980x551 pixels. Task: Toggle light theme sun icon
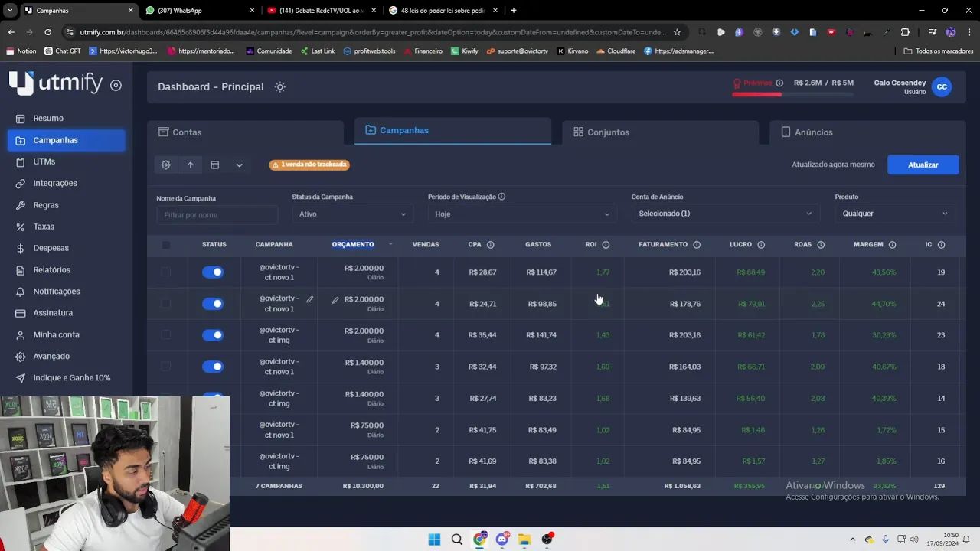[280, 86]
